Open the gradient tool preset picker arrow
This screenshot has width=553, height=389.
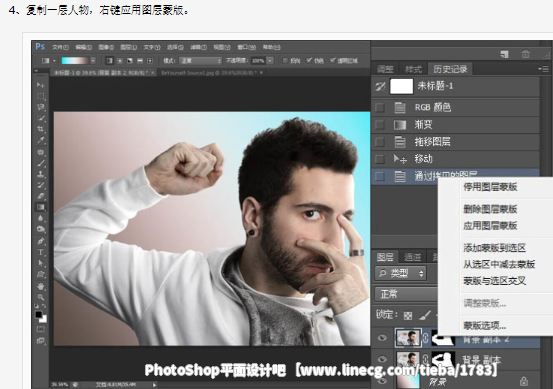click(x=54, y=61)
